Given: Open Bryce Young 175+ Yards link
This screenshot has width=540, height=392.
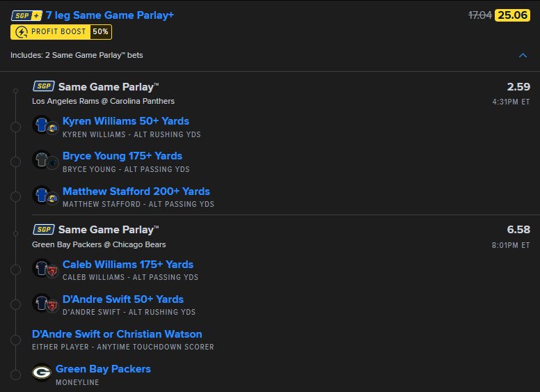Looking at the screenshot, I should point(122,156).
